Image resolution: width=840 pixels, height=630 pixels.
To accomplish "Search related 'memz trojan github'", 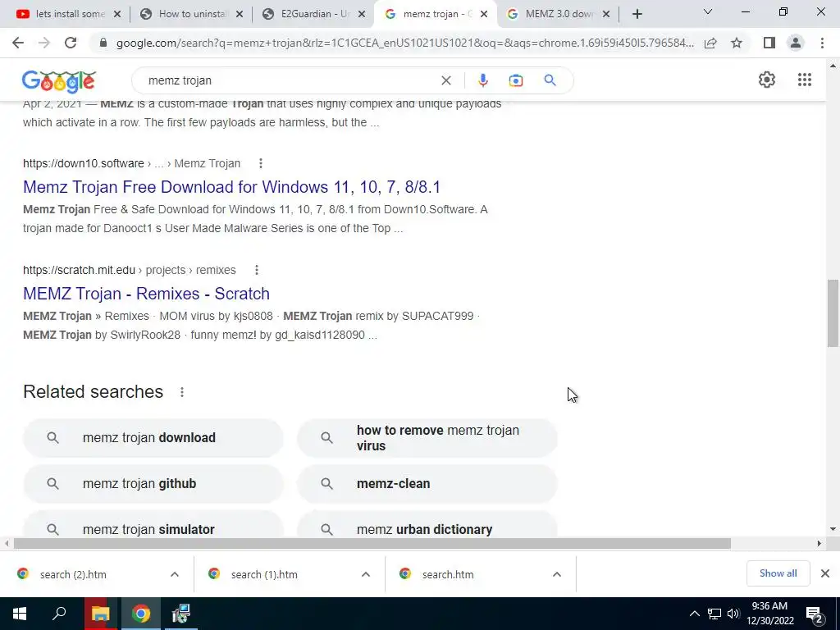I will point(153,484).
